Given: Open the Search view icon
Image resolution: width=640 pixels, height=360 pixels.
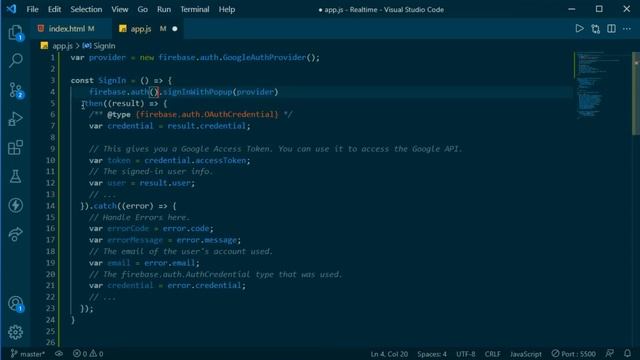Looking at the screenshot, I should click(x=16, y=60).
